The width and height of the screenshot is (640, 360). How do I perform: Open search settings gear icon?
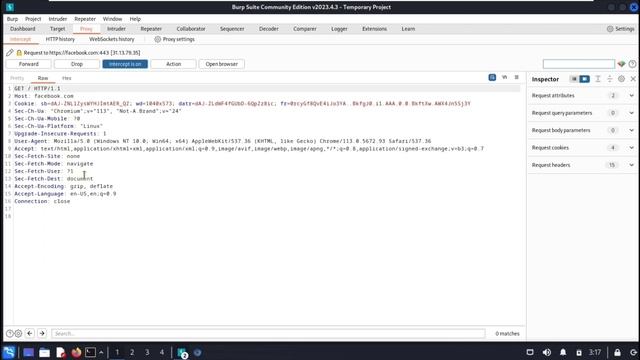18,333
